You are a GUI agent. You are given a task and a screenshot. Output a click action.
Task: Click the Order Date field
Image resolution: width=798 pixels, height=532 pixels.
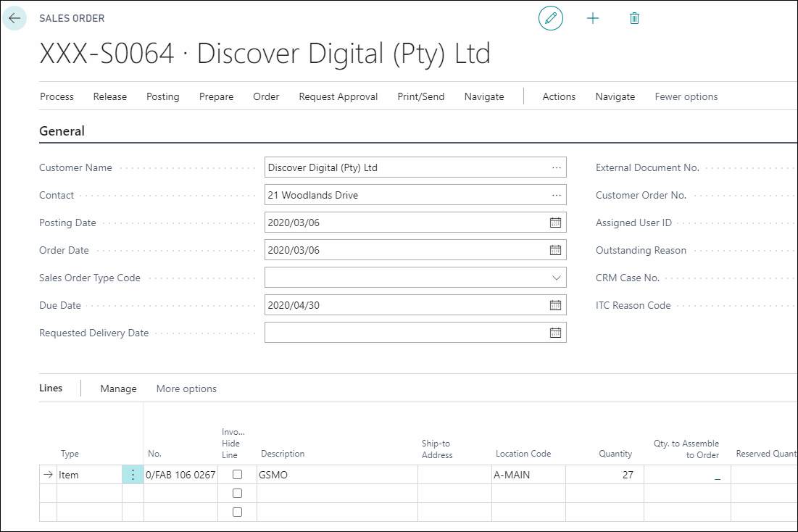tap(415, 250)
